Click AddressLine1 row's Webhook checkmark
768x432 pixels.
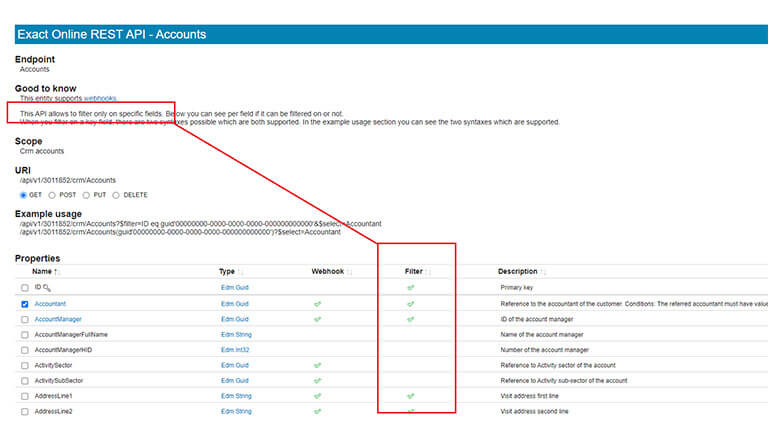[317, 396]
